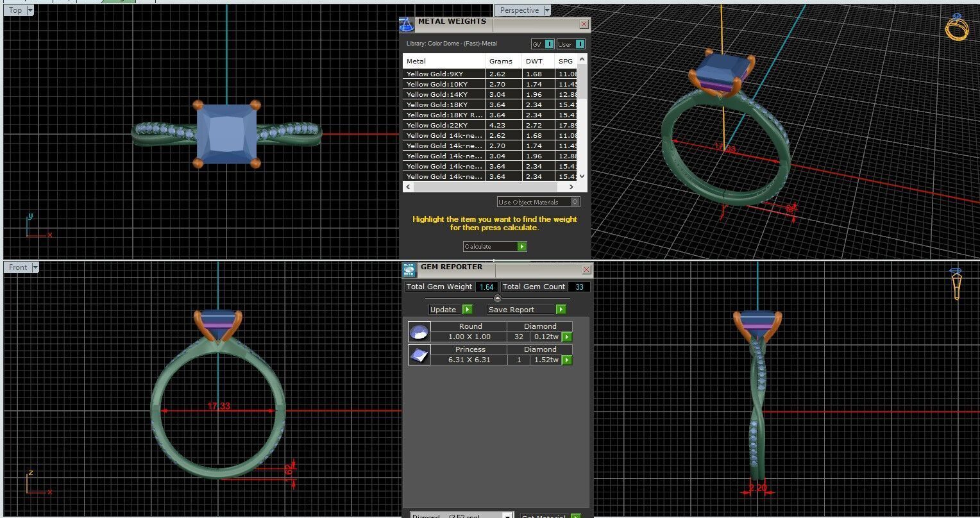Click the Princess gem thumbnail icon
The height and width of the screenshot is (518, 980).
coord(418,355)
